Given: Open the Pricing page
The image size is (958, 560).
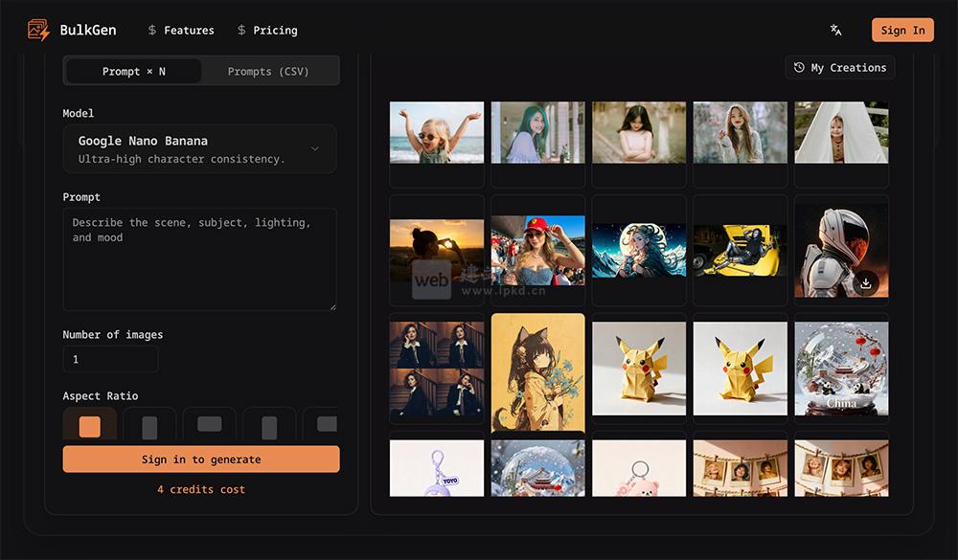Looking at the screenshot, I should [275, 31].
